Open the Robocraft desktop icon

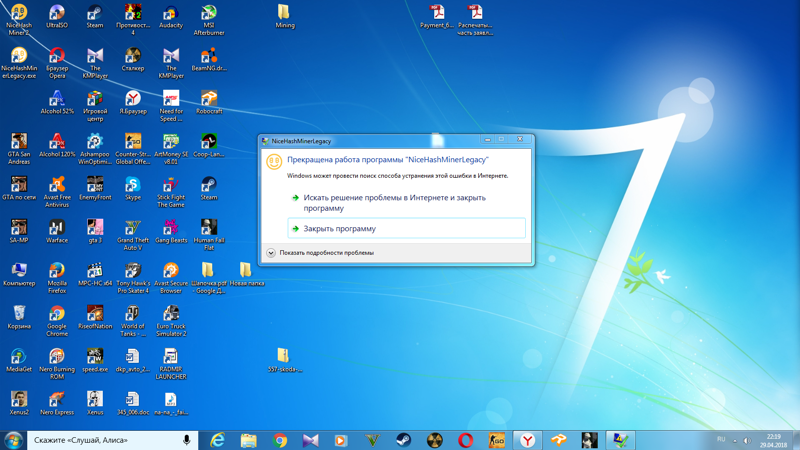209,102
